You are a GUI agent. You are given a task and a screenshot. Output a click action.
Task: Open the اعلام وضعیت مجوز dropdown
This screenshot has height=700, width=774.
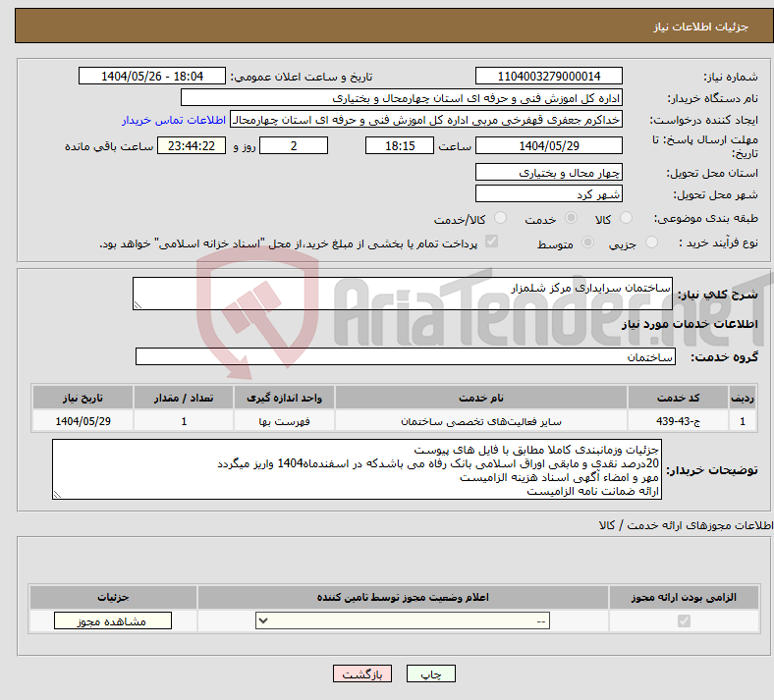point(403,620)
